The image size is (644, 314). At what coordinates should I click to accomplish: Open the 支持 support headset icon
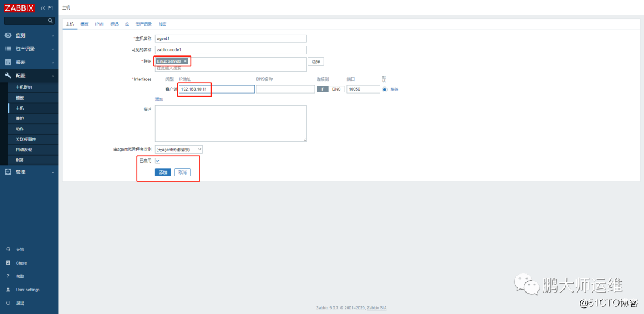click(x=8, y=250)
